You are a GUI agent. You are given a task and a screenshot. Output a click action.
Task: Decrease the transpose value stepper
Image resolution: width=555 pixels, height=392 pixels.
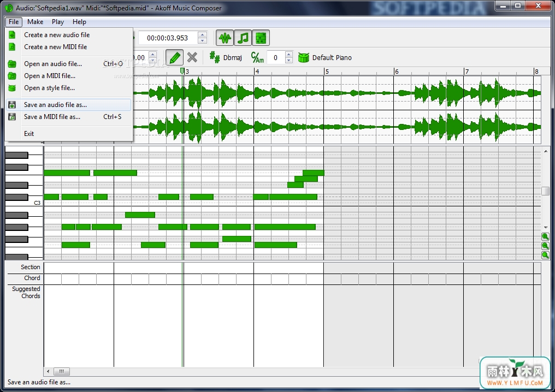(289, 61)
